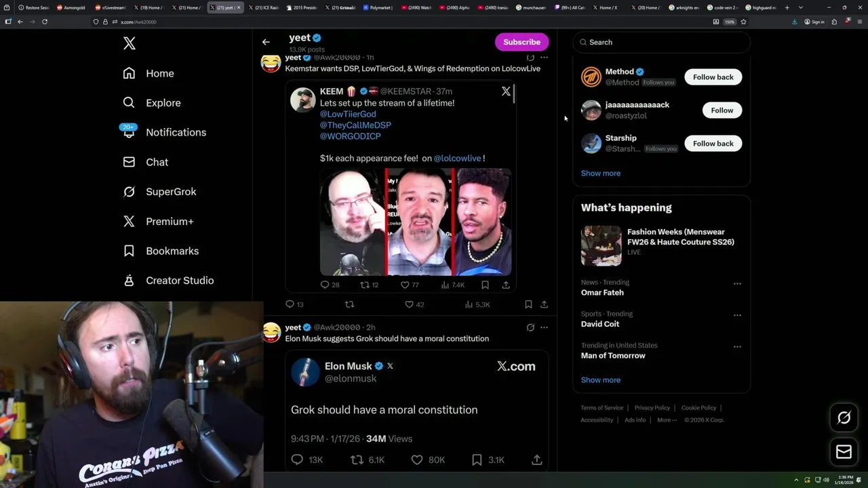This screenshot has width=868, height=488.
Task: Go back with profile back arrow
Action: point(266,42)
